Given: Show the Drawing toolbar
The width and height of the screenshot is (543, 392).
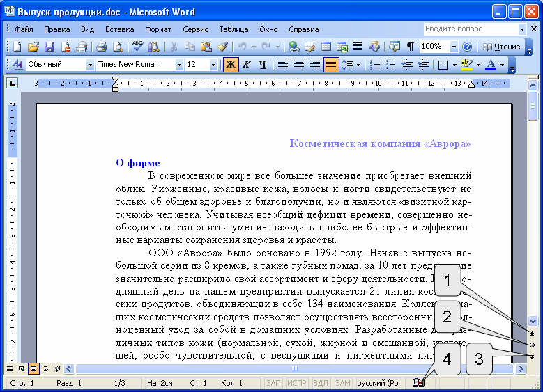Looking at the screenshot, I should 374,47.
